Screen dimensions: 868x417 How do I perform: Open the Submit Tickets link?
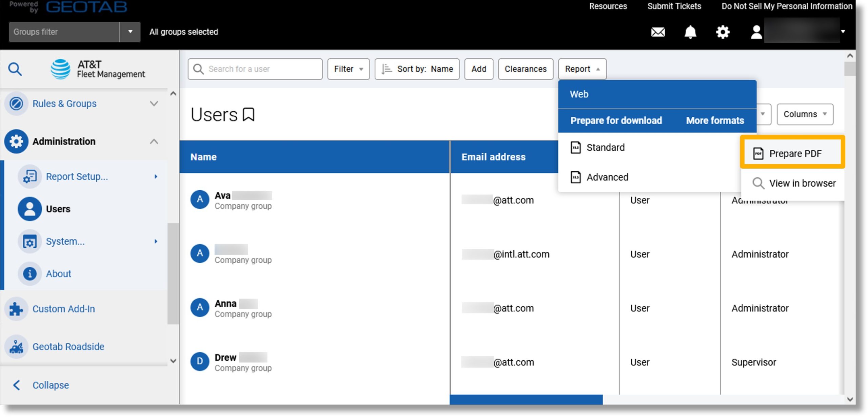click(674, 6)
